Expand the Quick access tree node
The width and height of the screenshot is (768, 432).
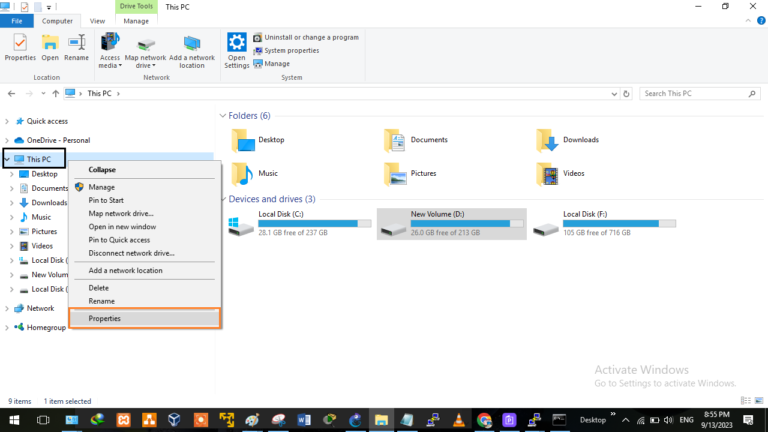pos(7,121)
